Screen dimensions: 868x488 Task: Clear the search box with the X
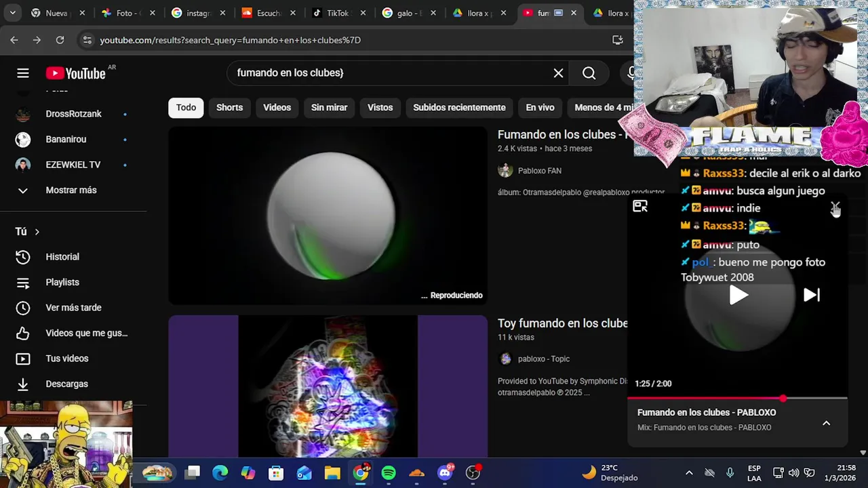coord(558,73)
